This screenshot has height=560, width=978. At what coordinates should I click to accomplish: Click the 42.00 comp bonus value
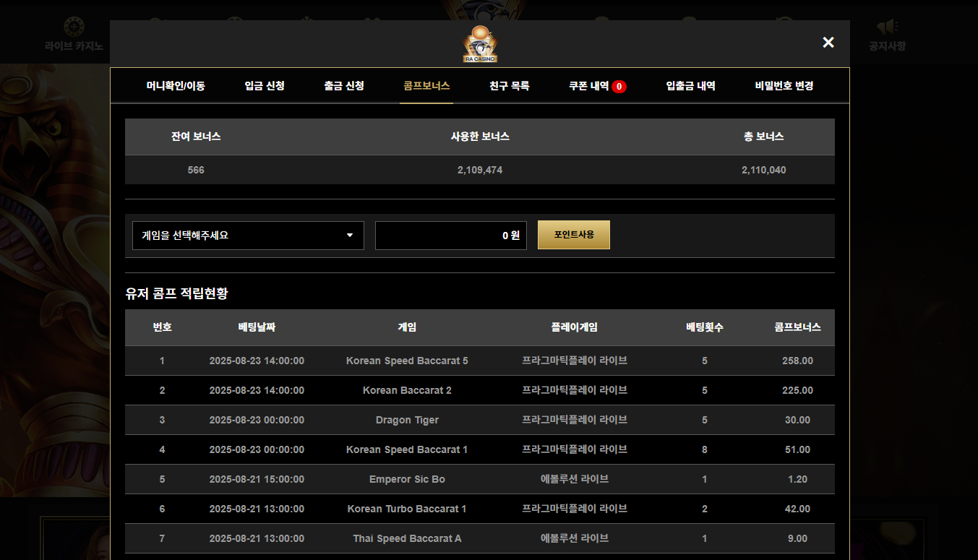pos(798,509)
